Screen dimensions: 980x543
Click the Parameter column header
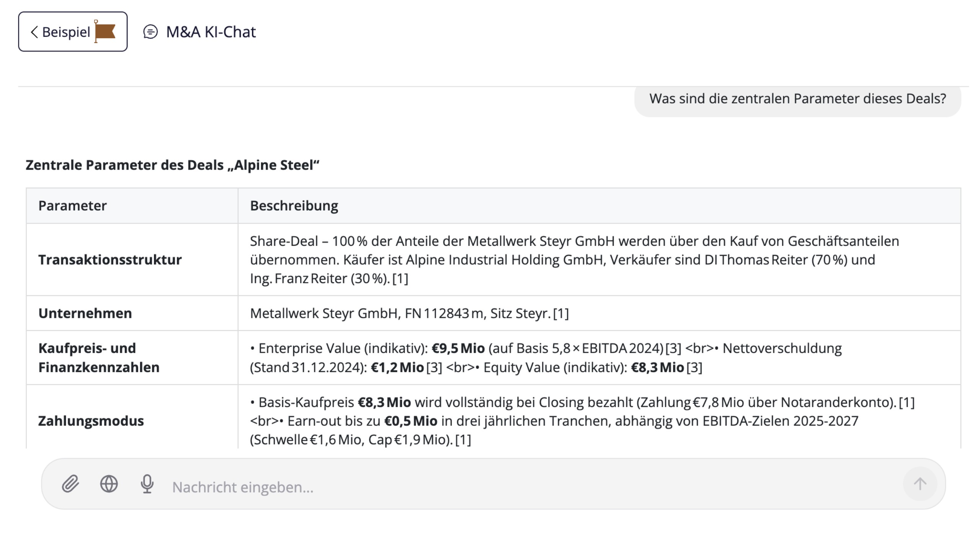(x=72, y=206)
